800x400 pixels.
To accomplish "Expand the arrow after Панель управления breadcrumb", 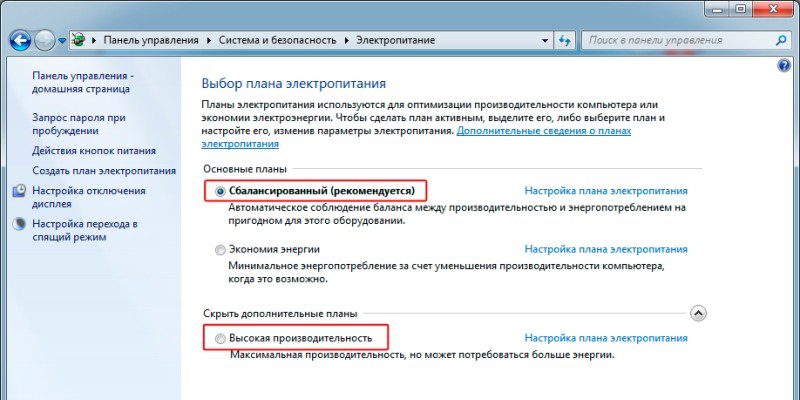I will pyautogui.click(x=209, y=40).
